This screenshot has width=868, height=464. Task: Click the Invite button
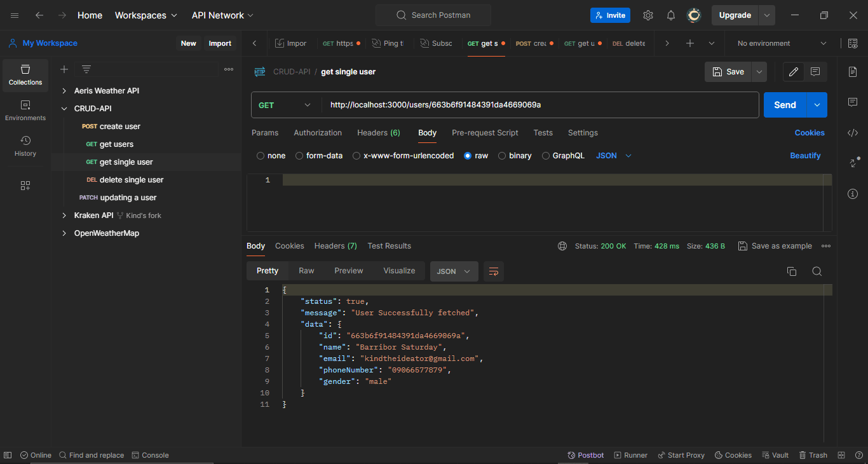[610, 15]
